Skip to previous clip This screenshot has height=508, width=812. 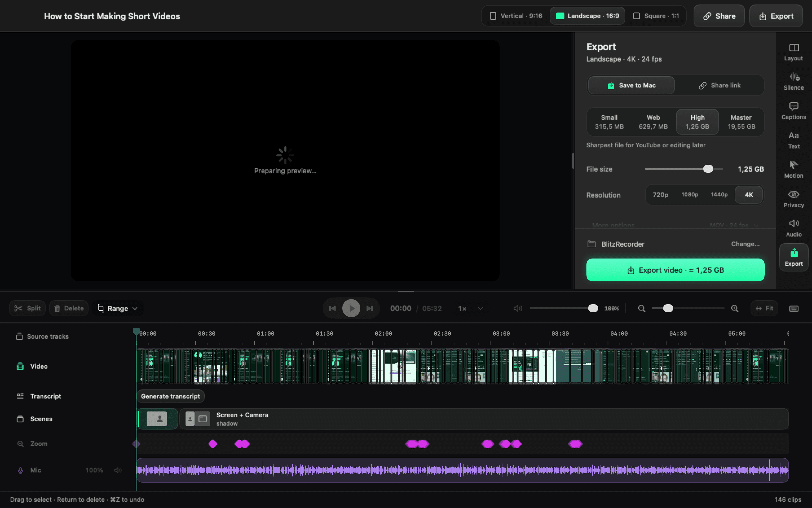(332, 308)
